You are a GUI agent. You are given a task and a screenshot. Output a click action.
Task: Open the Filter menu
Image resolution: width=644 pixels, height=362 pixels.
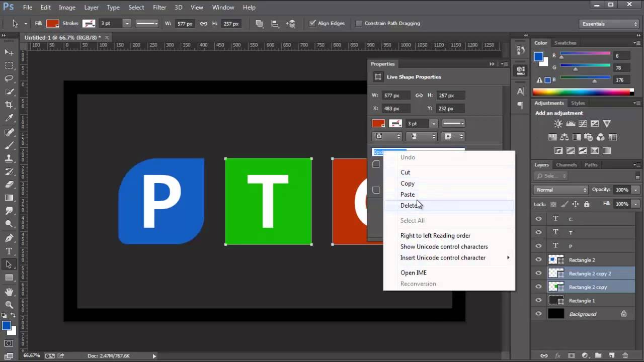(159, 8)
